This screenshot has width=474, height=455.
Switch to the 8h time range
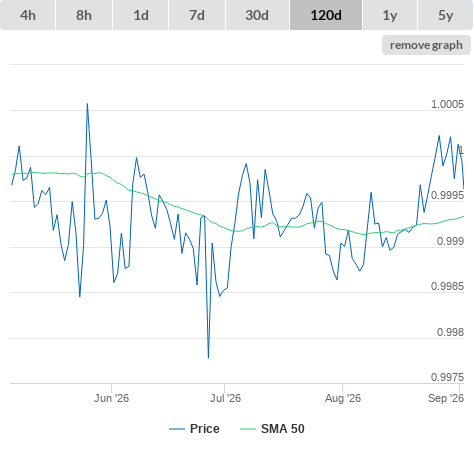(x=84, y=15)
